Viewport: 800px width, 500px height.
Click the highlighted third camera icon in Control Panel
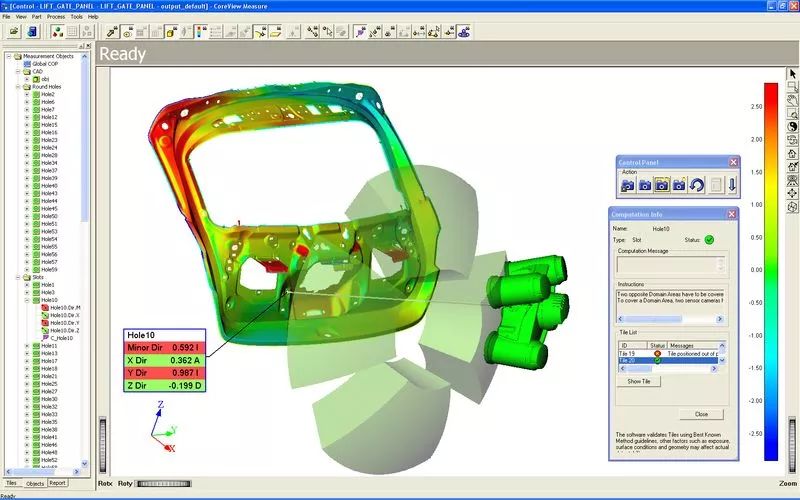[662, 185]
